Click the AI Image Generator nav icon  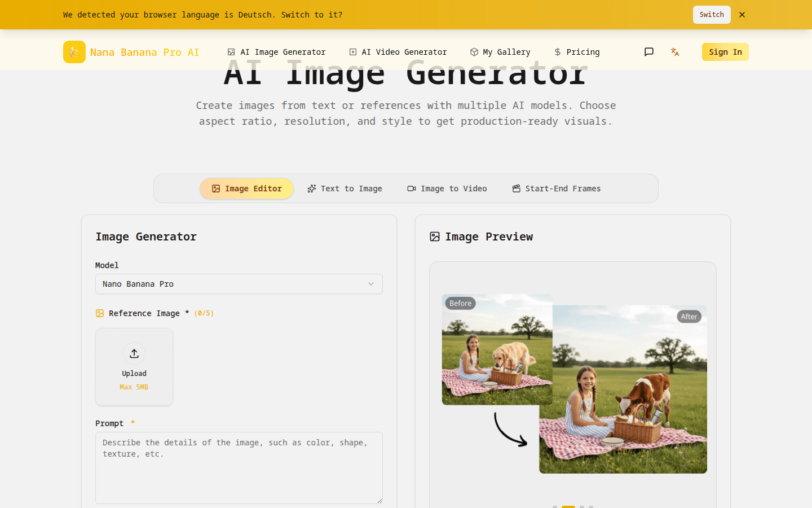coord(231,51)
